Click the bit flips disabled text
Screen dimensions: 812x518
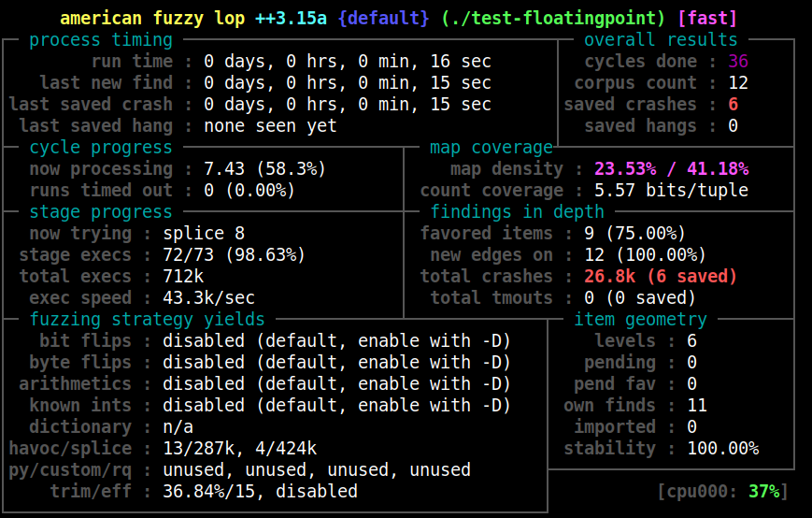tap(336, 341)
